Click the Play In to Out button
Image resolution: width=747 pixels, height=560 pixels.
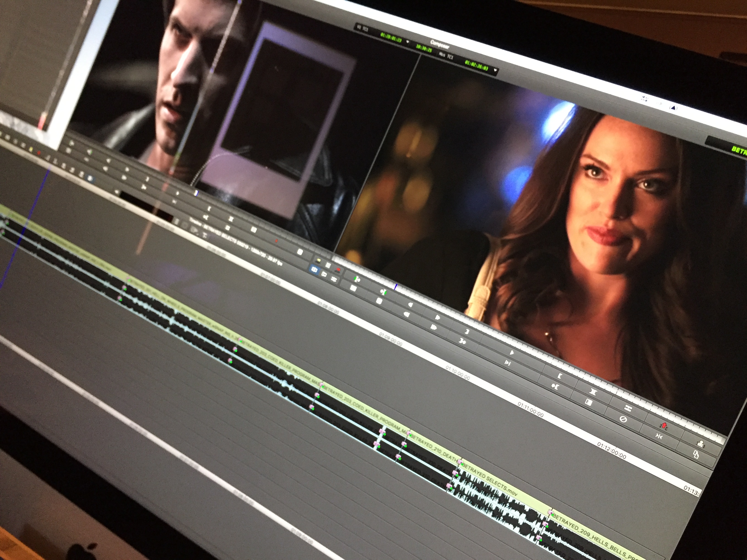tap(507, 363)
